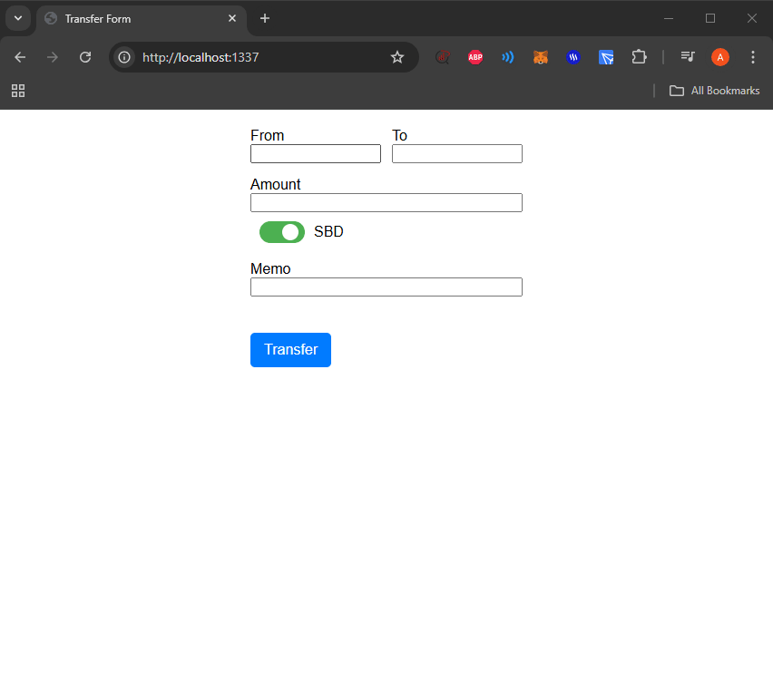Close the browser window
This screenshot has height=700, width=773.
coord(752,18)
